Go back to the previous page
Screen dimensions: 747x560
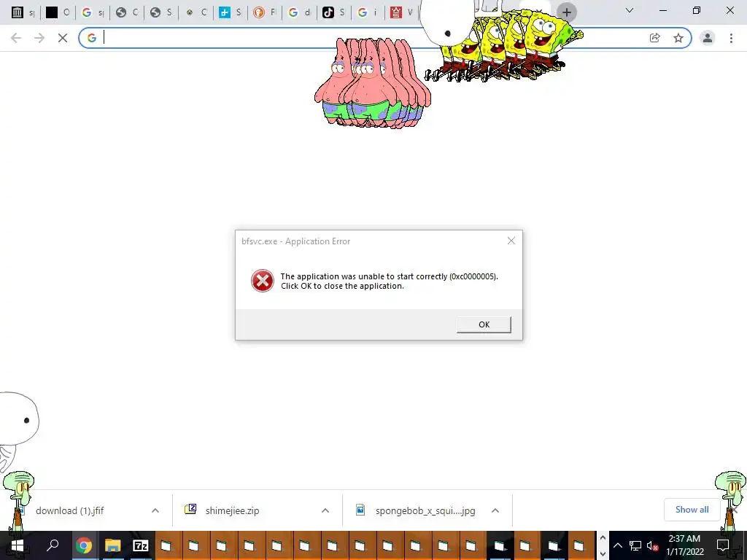pyautogui.click(x=16, y=38)
